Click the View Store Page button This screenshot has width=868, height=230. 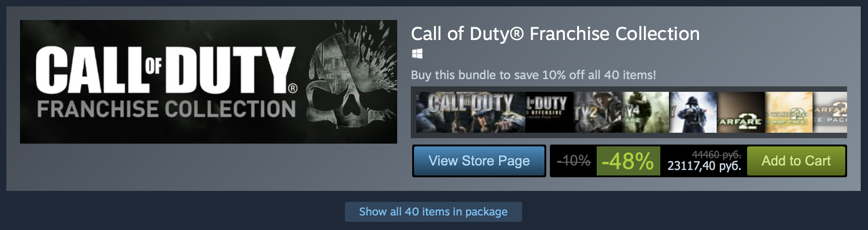479,161
